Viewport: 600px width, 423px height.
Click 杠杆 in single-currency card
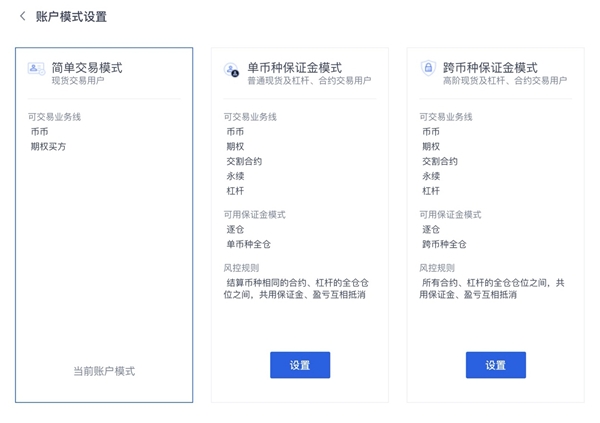click(235, 191)
